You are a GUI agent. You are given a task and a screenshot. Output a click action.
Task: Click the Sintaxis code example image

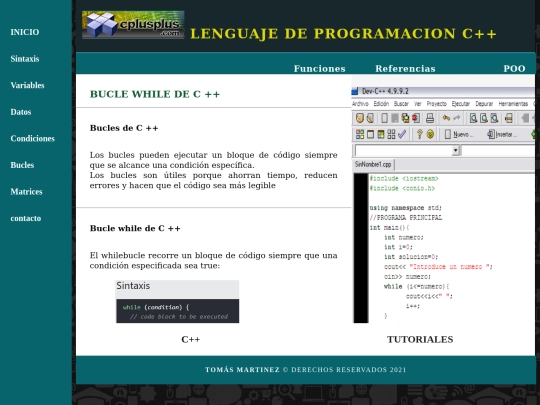(177, 302)
